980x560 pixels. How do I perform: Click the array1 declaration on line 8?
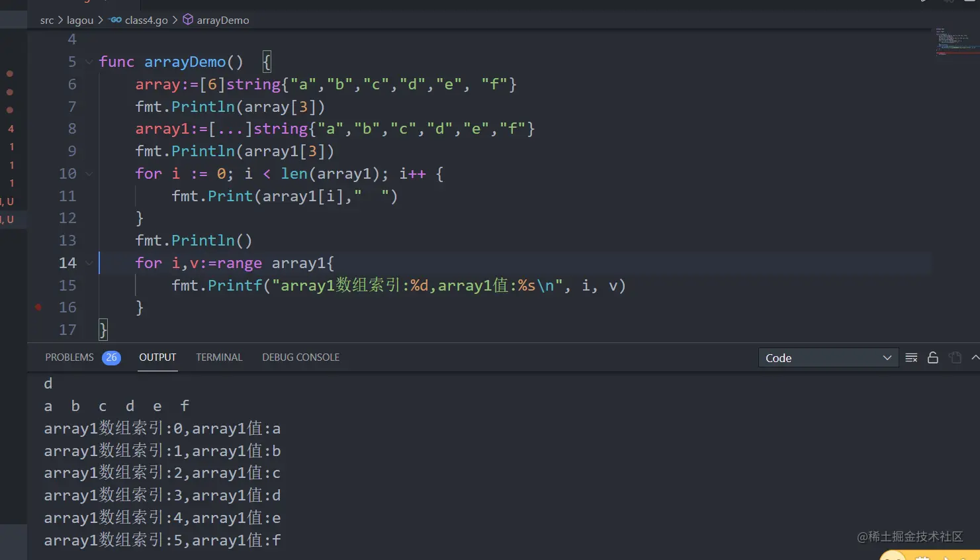click(x=335, y=129)
